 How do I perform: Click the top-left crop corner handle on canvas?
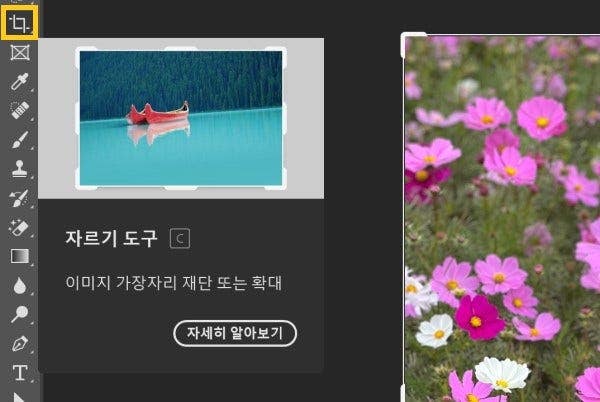(413, 44)
